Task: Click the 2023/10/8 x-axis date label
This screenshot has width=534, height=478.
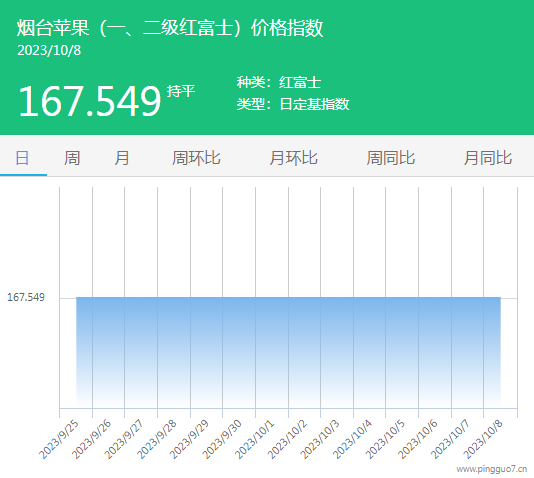Action: [483, 440]
